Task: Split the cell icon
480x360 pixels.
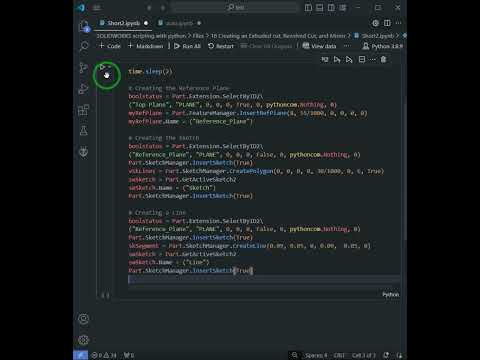Action: click(362, 60)
